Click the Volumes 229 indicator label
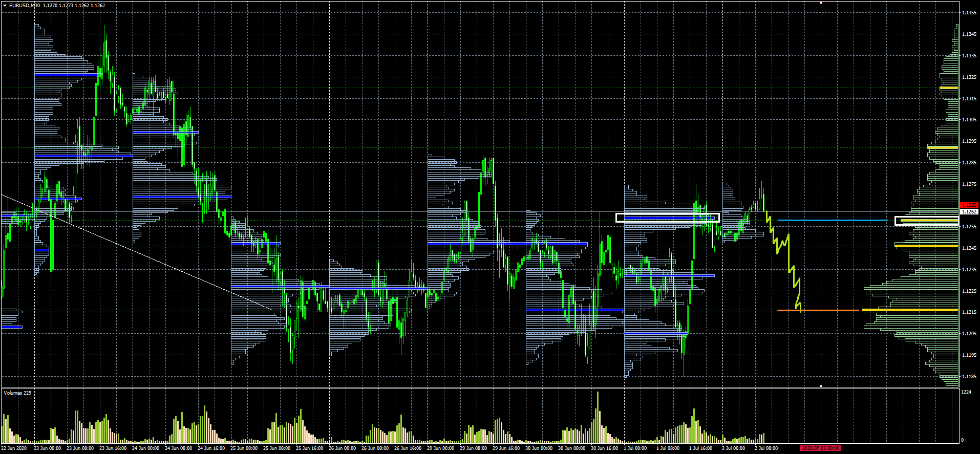980x454 pixels. point(17,393)
